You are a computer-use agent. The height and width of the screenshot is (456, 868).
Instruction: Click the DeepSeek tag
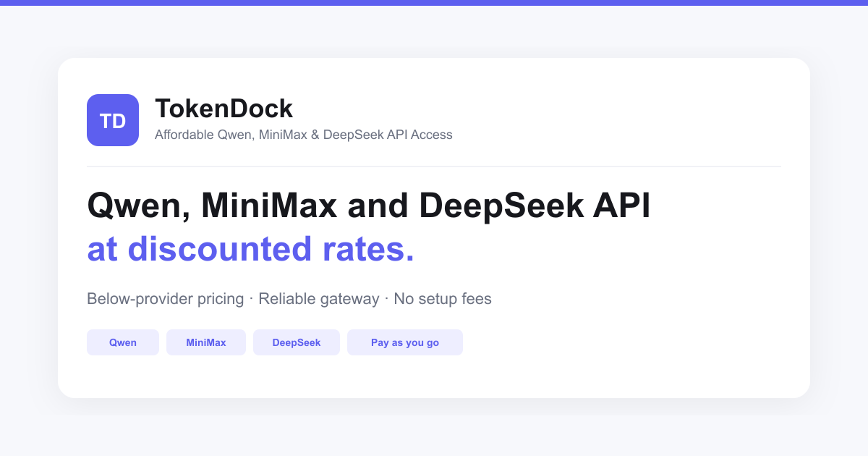click(x=297, y=342)
